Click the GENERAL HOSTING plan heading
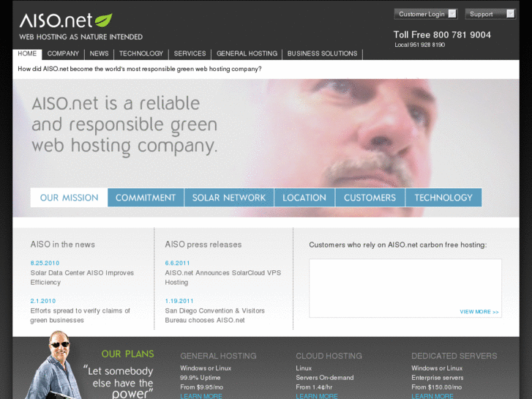532x399 pixels. pos(218,356)
